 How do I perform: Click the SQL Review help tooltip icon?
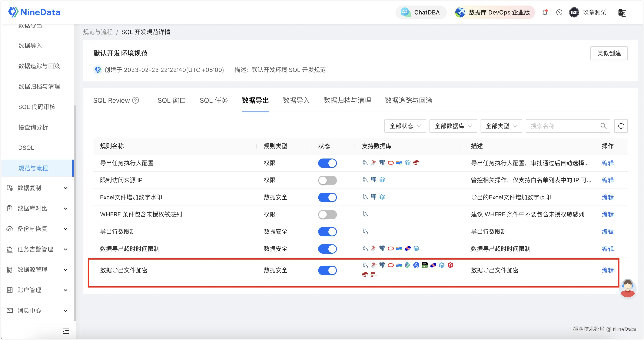click(136, 100)
